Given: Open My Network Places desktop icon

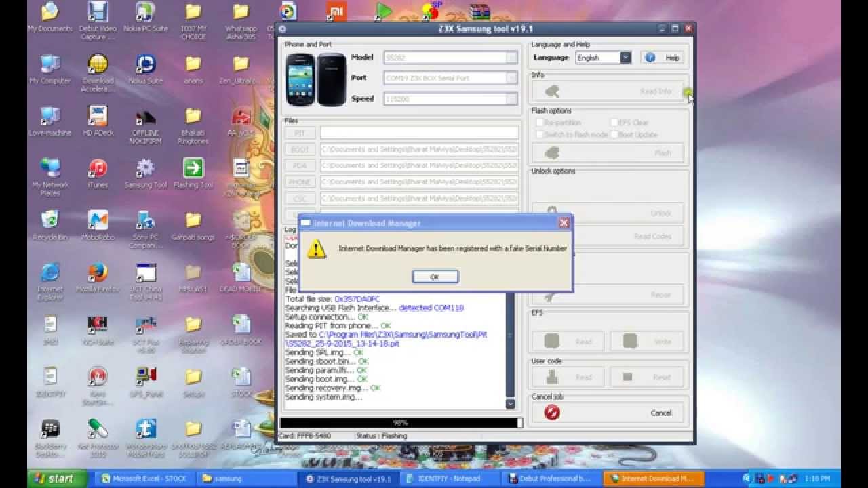Looking at the screenshot, I should 50,178.
